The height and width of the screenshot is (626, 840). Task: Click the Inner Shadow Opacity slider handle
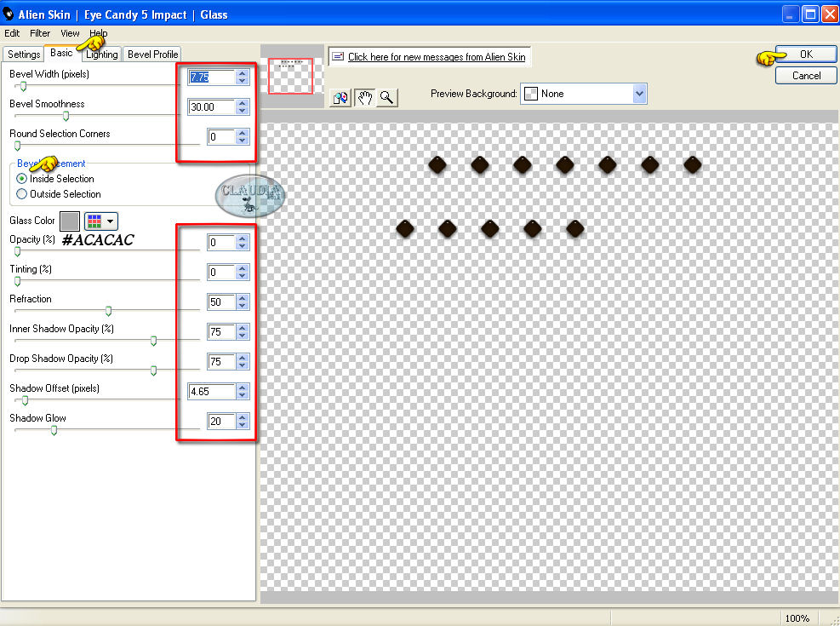point(154,341)
